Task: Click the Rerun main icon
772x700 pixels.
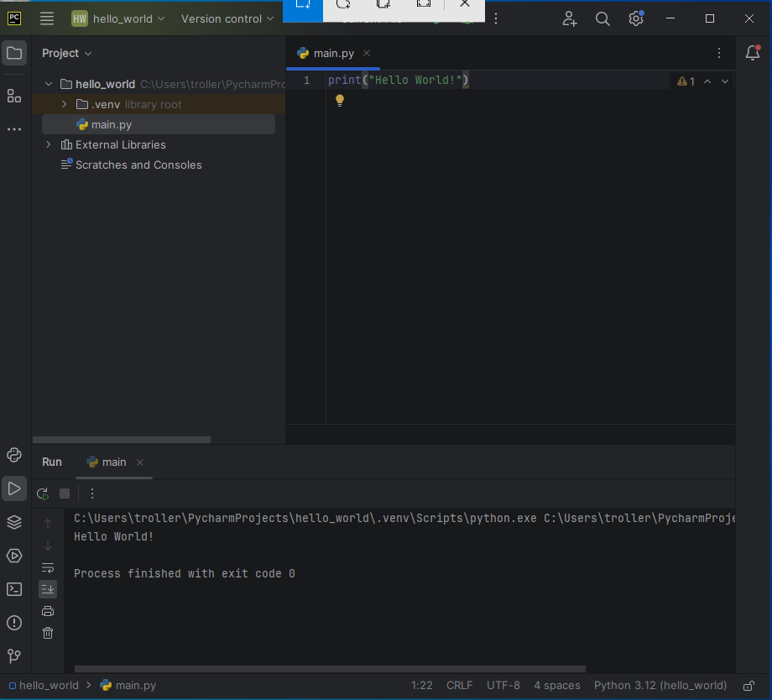Action: [x=43, y=494]
